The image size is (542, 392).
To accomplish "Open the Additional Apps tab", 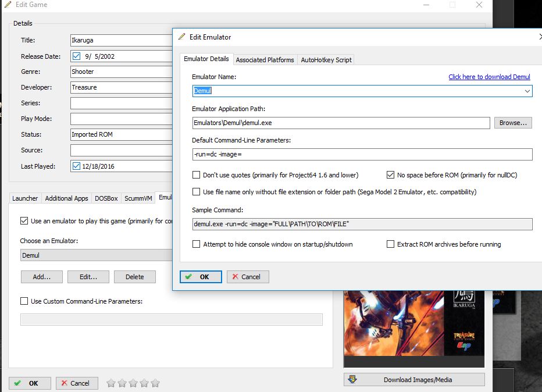I will click(66, 198).
